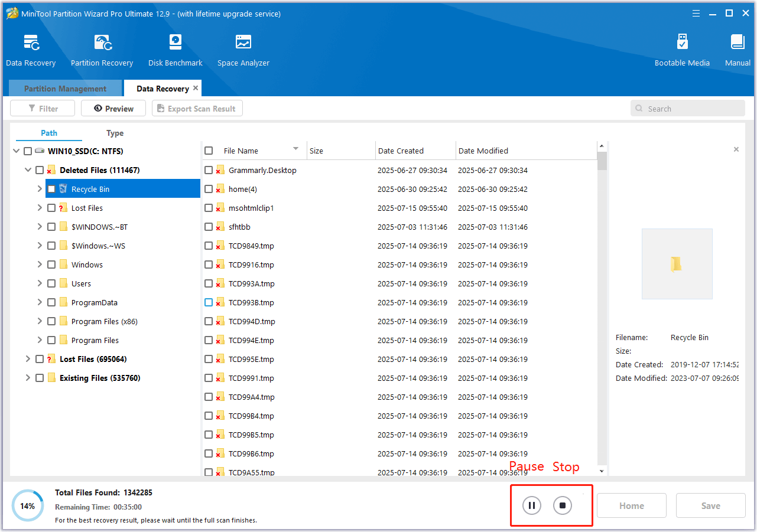Launch Partition Recovery from toolbar

click(x=103, y=43)
